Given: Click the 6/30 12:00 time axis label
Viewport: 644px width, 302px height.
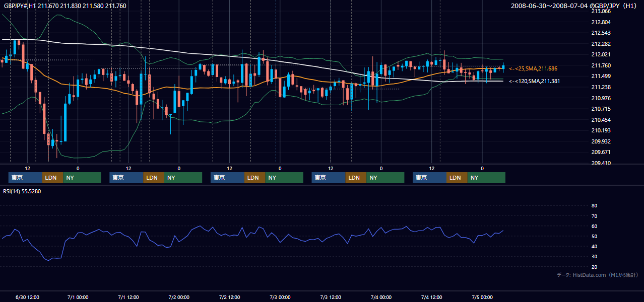Looking at the screenshot, I should [x=28, y=297].
